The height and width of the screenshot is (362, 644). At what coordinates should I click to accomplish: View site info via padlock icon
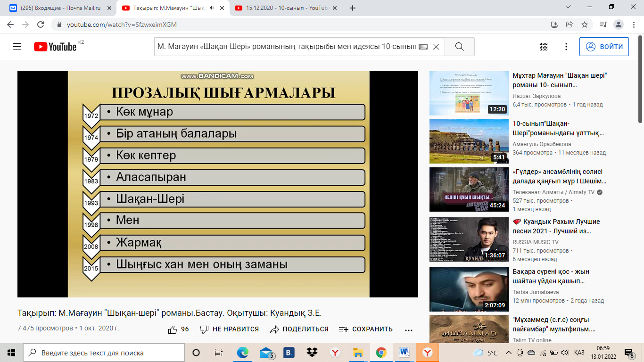tap(59, 25)
